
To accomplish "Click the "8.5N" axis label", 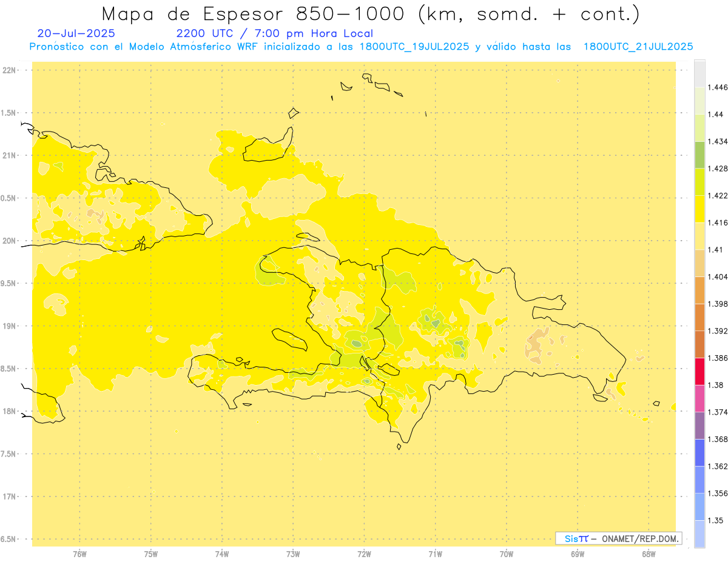I will [x=8, y=369].
